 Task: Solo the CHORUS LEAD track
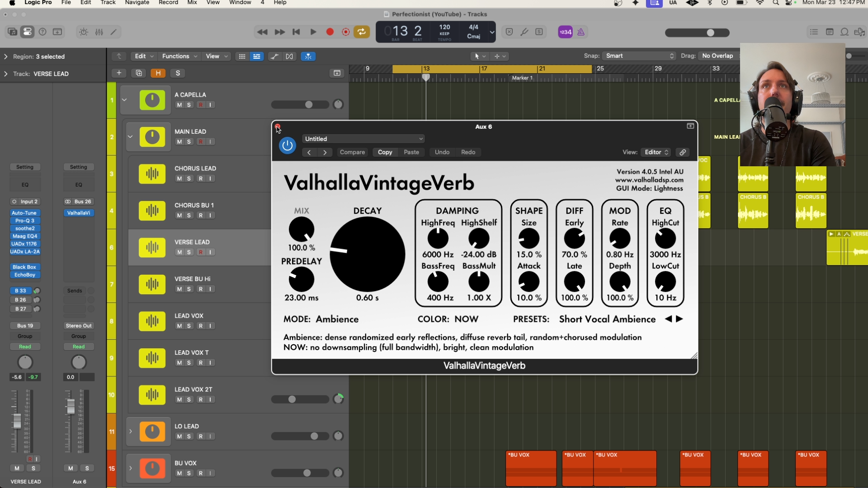click(x=189, y=178)
